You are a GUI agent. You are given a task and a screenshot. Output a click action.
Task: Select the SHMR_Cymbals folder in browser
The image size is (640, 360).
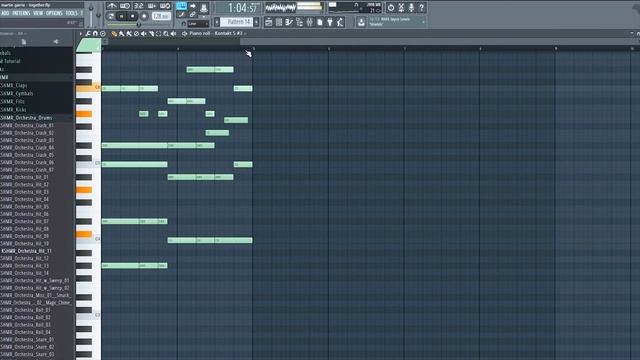[17, 93]
